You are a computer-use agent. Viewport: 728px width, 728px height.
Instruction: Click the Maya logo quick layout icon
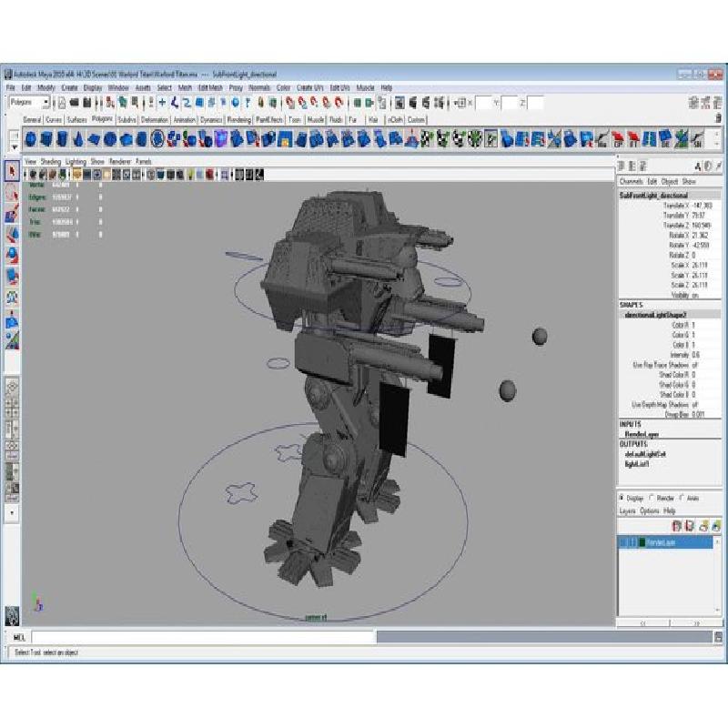click(12, 616)
